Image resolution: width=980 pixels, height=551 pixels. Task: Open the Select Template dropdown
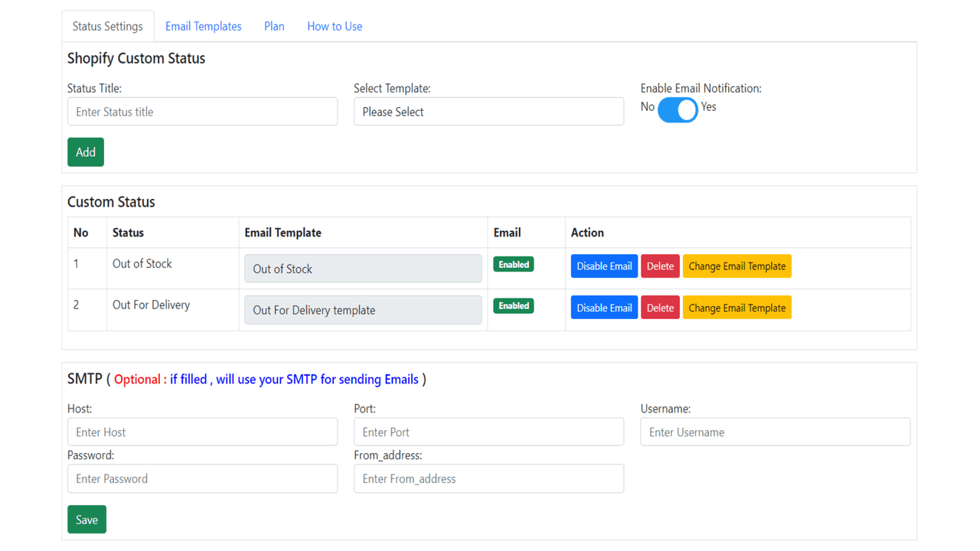point(488,111)
